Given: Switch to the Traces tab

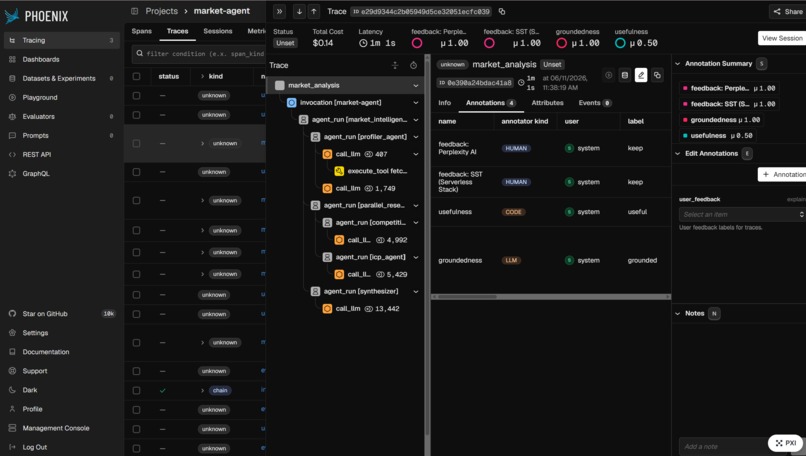Looking at the screenshot, I should [x=177, y=31].
